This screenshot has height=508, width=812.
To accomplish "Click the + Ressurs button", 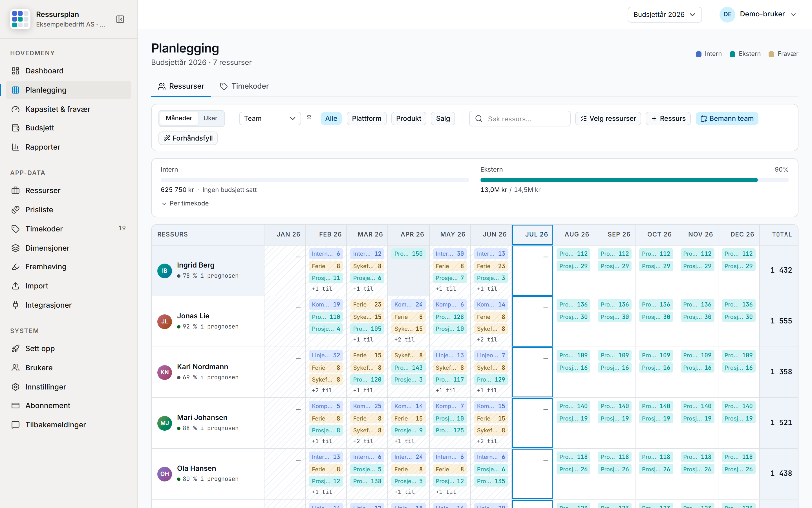I will tap(668, 119).
